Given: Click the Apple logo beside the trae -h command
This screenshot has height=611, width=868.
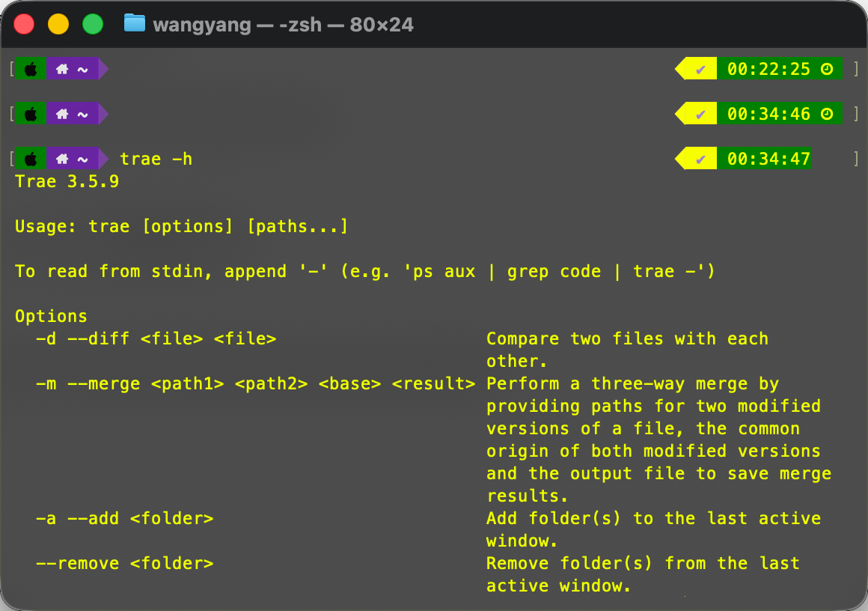Looking at the screenshot, I should point(31,159).
